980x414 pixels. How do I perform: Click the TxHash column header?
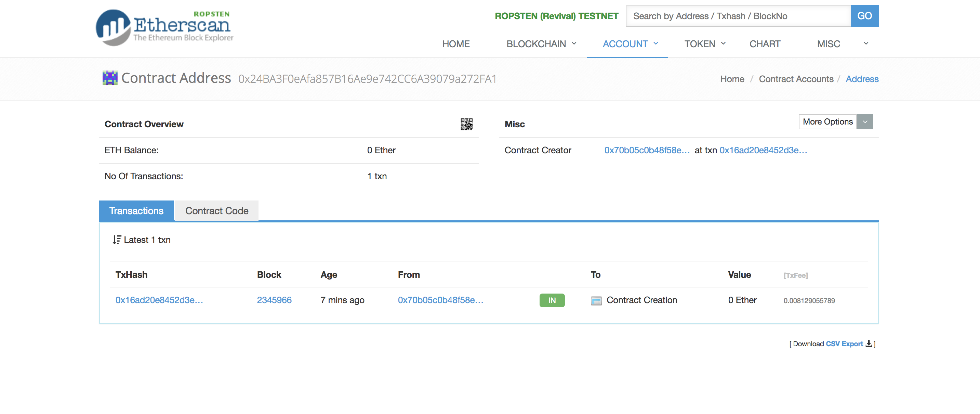(131, 275)
